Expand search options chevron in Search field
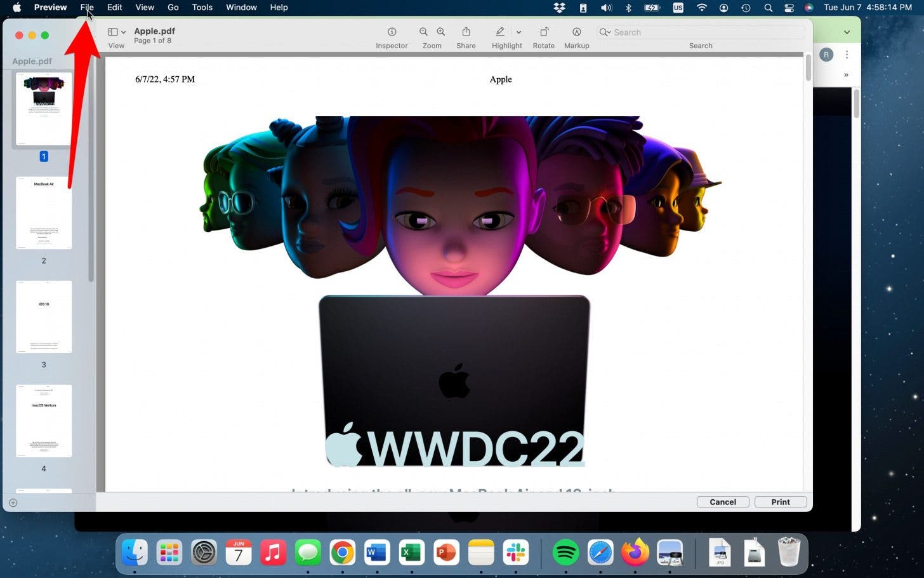Viewport: 924px width, 578px height. click(x=605, y=32)
